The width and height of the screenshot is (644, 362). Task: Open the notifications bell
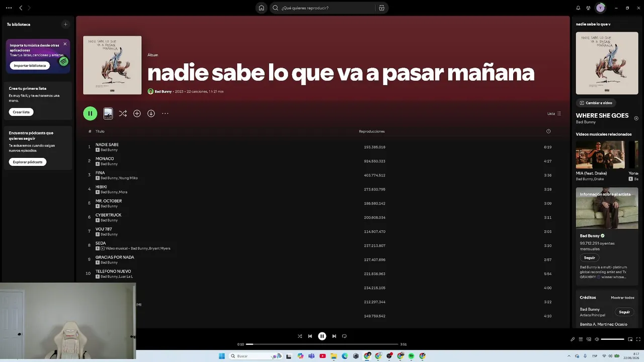[578, 8]
